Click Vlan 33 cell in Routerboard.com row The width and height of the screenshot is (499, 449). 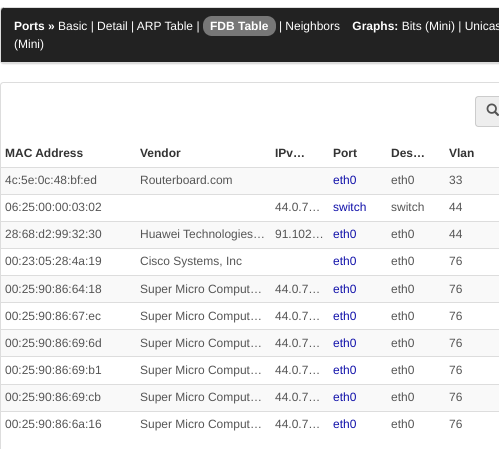click(x=455, y=180)
